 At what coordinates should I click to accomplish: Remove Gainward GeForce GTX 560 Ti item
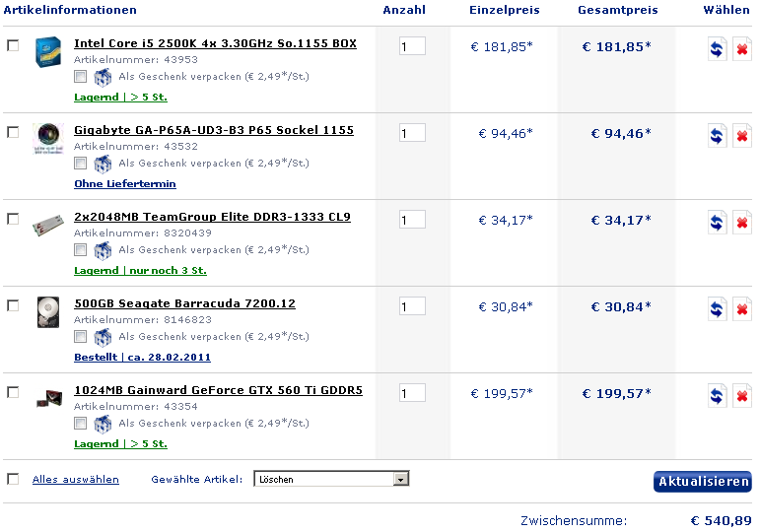(x=741, y=396)
